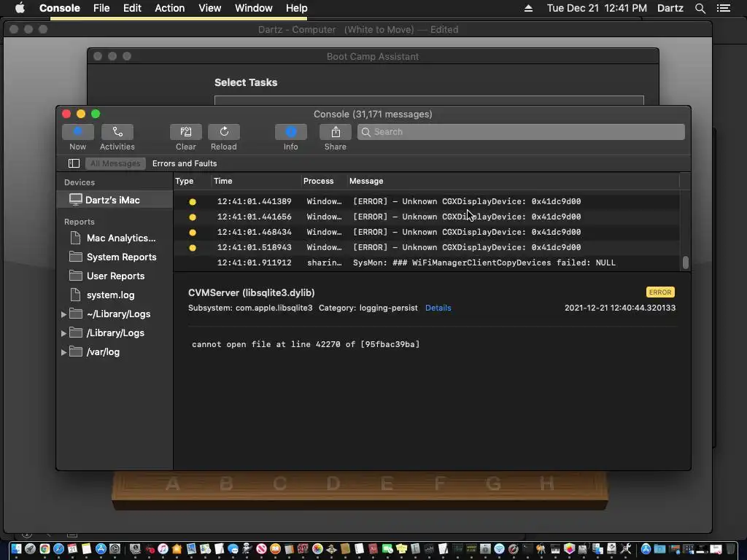Viewport: 747px width, 560px height.
Task: Open the Edit menu
Action: 132,8
